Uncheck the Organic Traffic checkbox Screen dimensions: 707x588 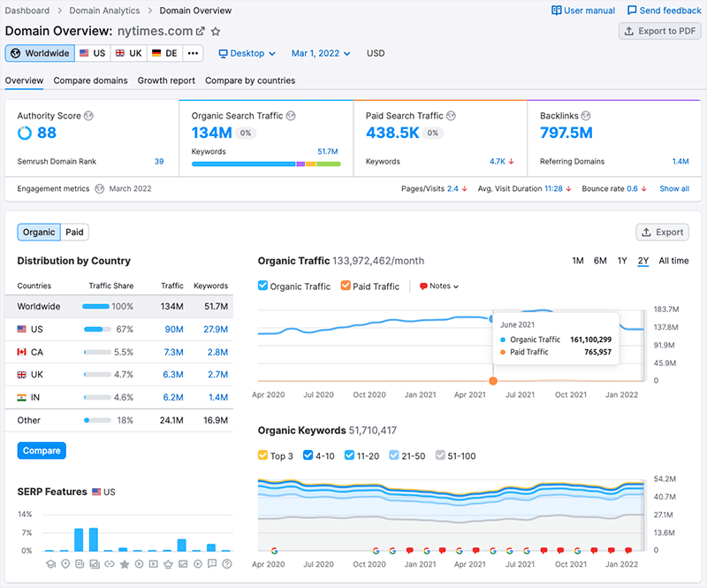pos(262,286)
